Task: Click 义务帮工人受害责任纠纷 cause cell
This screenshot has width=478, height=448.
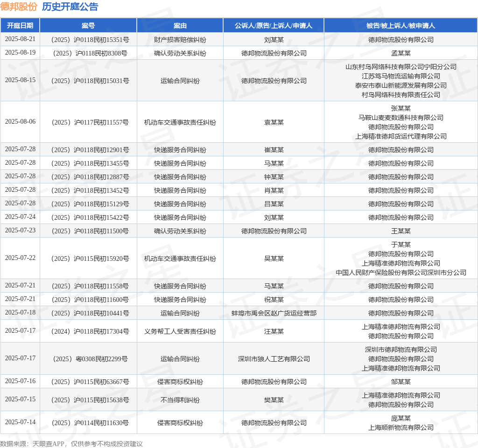Action: coord(180,331)
